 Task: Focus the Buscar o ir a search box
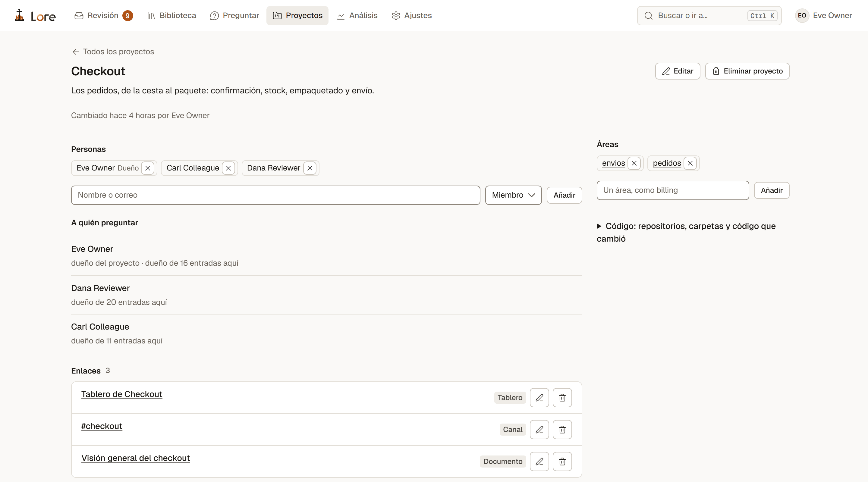(x=709, y=15)
